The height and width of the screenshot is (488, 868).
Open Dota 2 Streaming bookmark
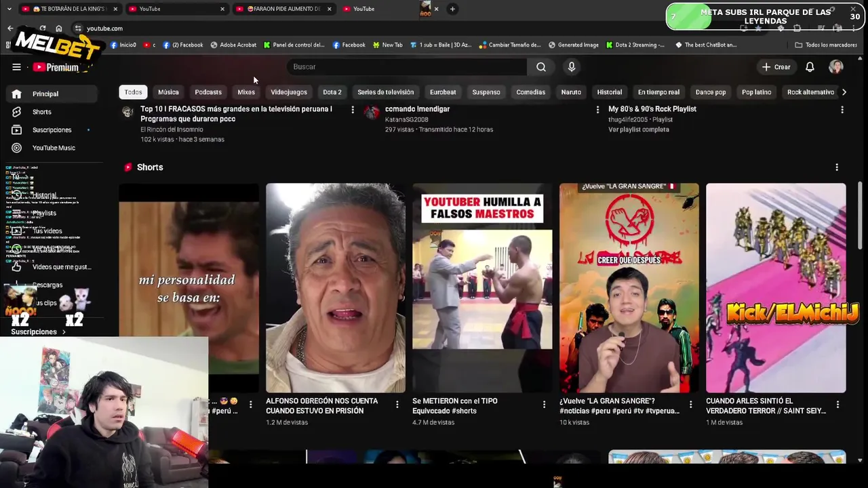pyautogui.click(x=635, y=45)
